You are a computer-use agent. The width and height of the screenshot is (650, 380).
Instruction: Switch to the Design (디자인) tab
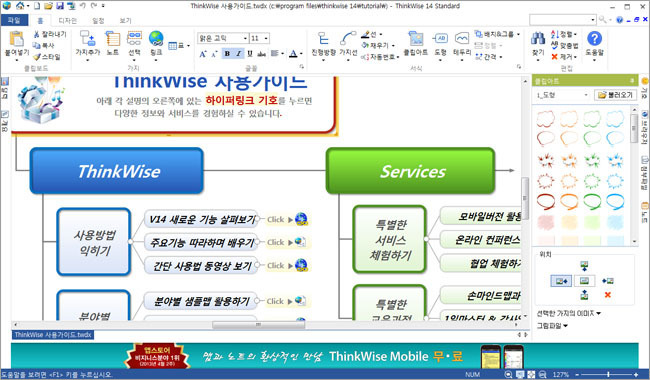point(67,20)
